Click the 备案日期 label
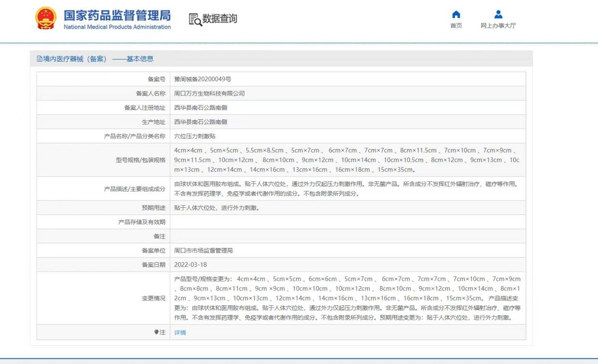 154,265
